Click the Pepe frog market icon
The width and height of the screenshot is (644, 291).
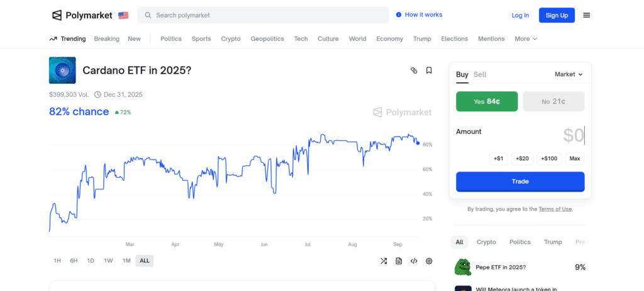click(x=463, y=267)
